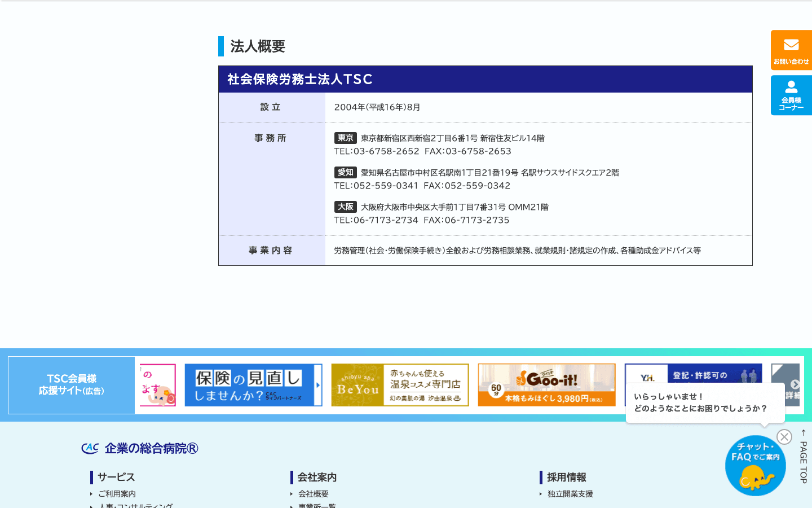Open the 会員様コーナー person button

791,95
